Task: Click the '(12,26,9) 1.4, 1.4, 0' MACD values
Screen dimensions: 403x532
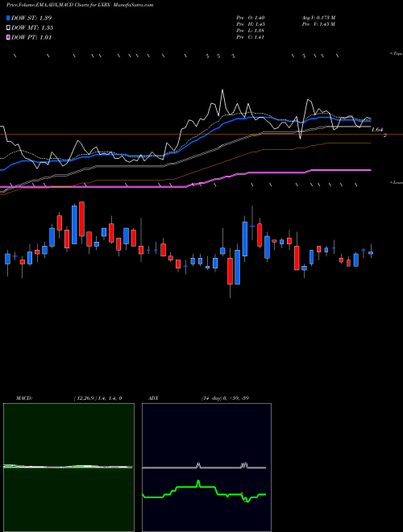Action: [98, 398]
